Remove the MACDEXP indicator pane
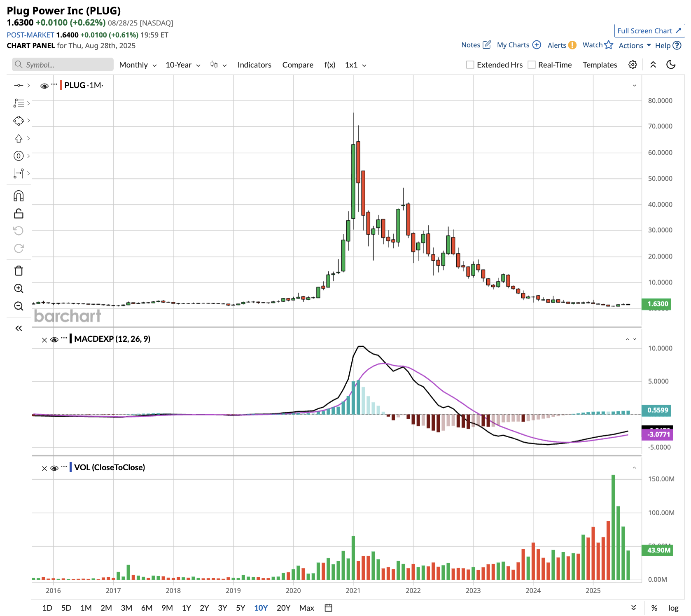Viewport: 691px width, 616px height. pos(44,340)
